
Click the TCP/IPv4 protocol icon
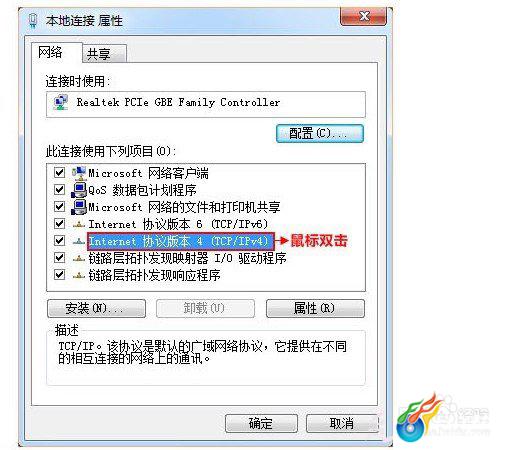pos(79,241)
